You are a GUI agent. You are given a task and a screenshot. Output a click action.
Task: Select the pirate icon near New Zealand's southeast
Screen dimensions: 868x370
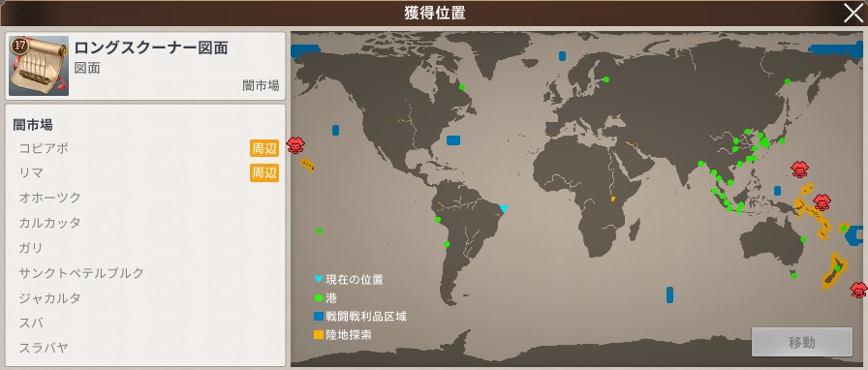point(858,290)
